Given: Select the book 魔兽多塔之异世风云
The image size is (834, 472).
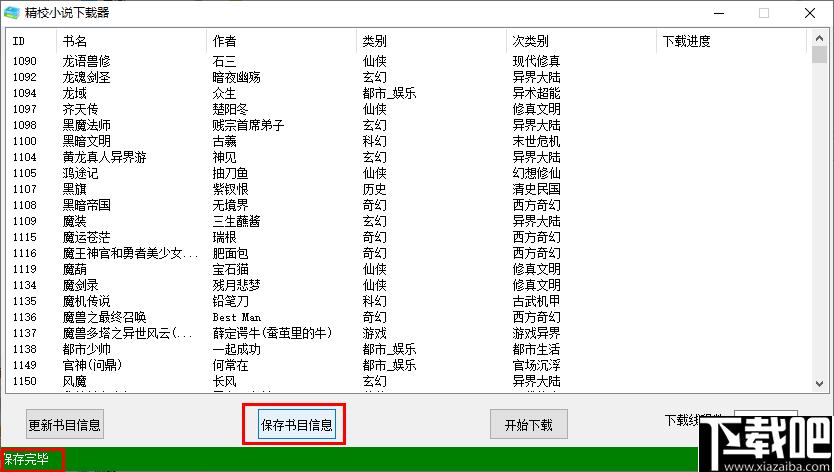Looking at the screenshot, I should coord(128,333).
